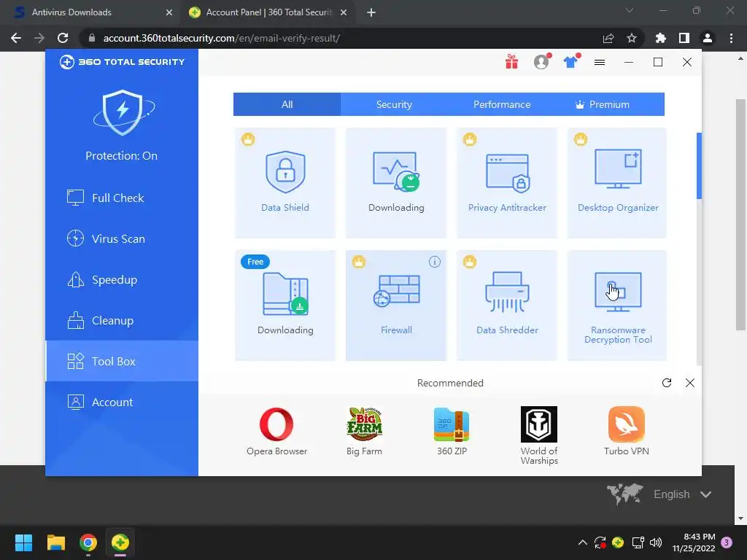Image resolution: width=747 pixels, height=560 pixels.
Task: Refresh the Recommended list
Action: pyautogui.click(x=667, y=383)
